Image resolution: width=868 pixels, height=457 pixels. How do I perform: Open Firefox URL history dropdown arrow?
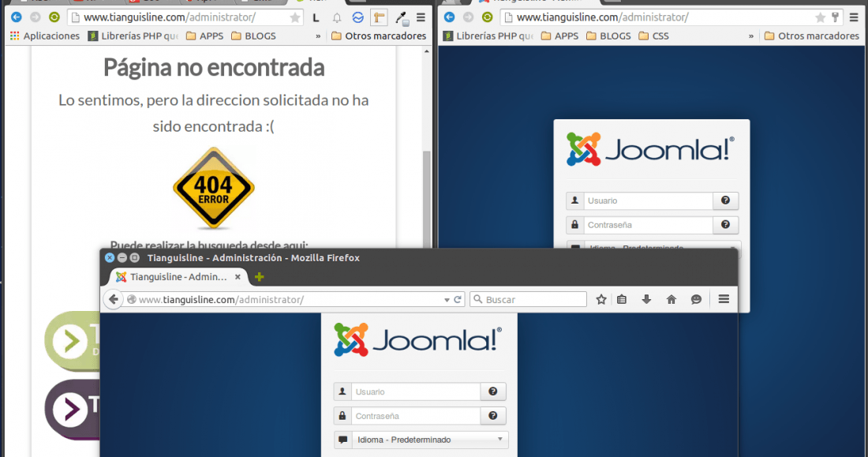coord(447,300)
